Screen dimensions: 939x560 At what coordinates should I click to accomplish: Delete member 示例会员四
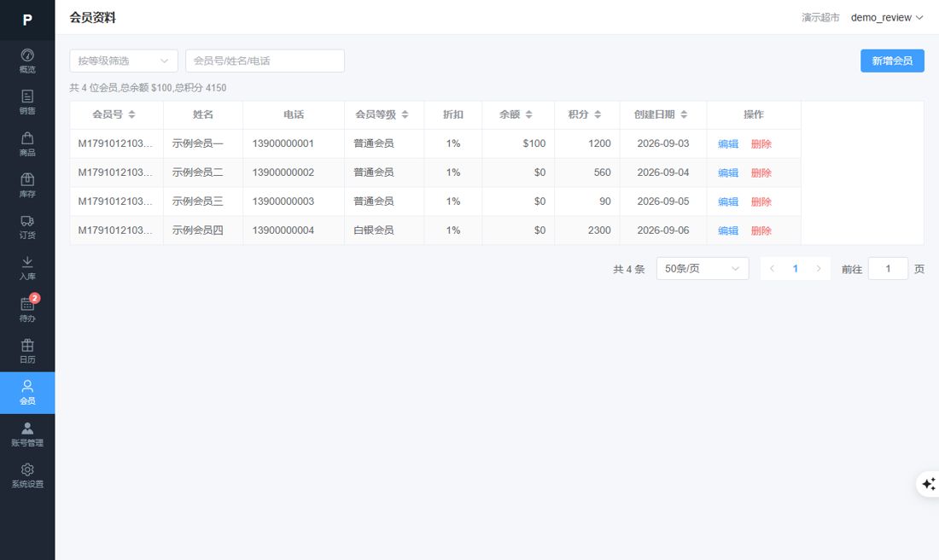[761, 230]
